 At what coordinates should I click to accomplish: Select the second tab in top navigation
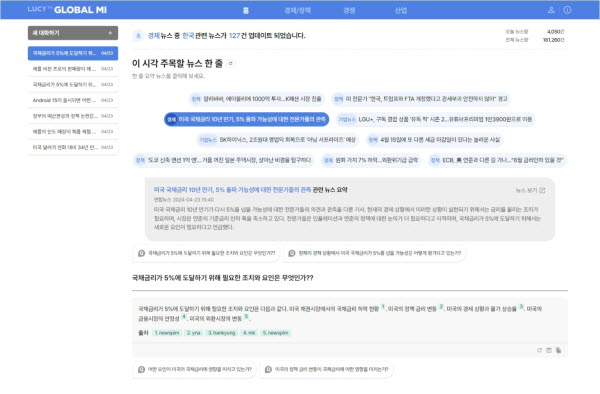(297, 10)
